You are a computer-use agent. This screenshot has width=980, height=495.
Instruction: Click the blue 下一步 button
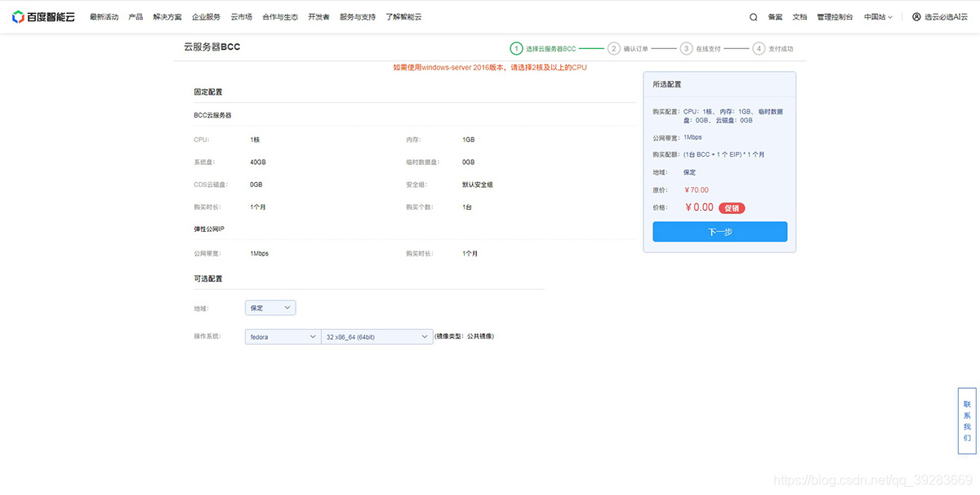pos(719,232)
